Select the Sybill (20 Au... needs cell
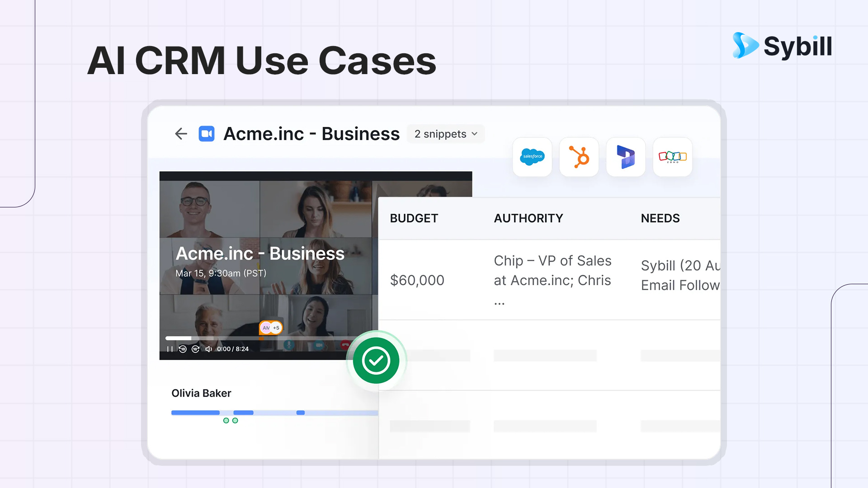The width and height of the screenshot is (868, 488). click(680, 275)
